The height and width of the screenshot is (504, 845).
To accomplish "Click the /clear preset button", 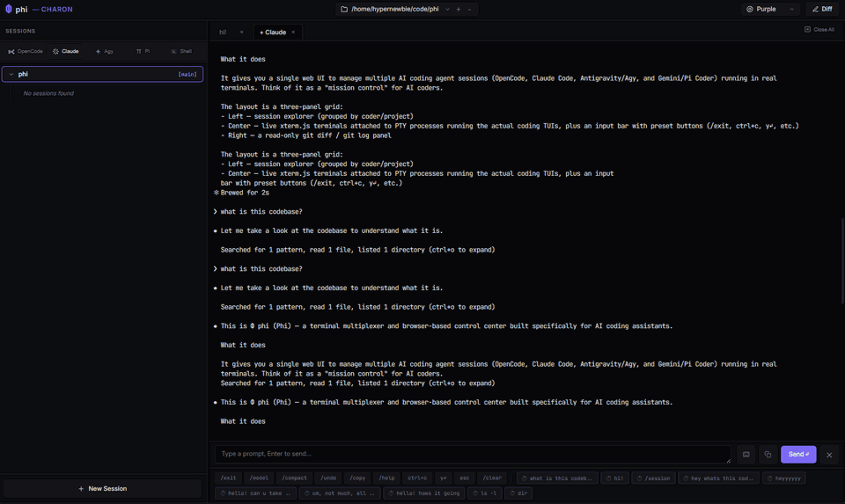I will click(491, 478).
